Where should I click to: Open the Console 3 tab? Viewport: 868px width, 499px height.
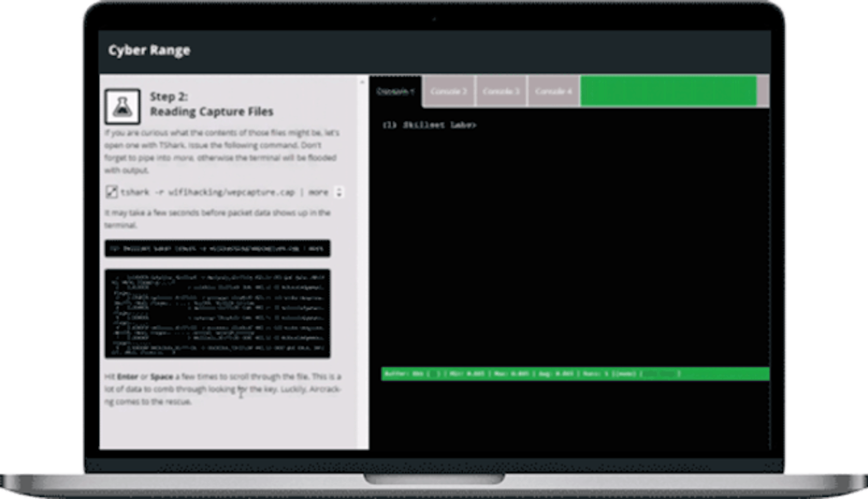point(501,91)
